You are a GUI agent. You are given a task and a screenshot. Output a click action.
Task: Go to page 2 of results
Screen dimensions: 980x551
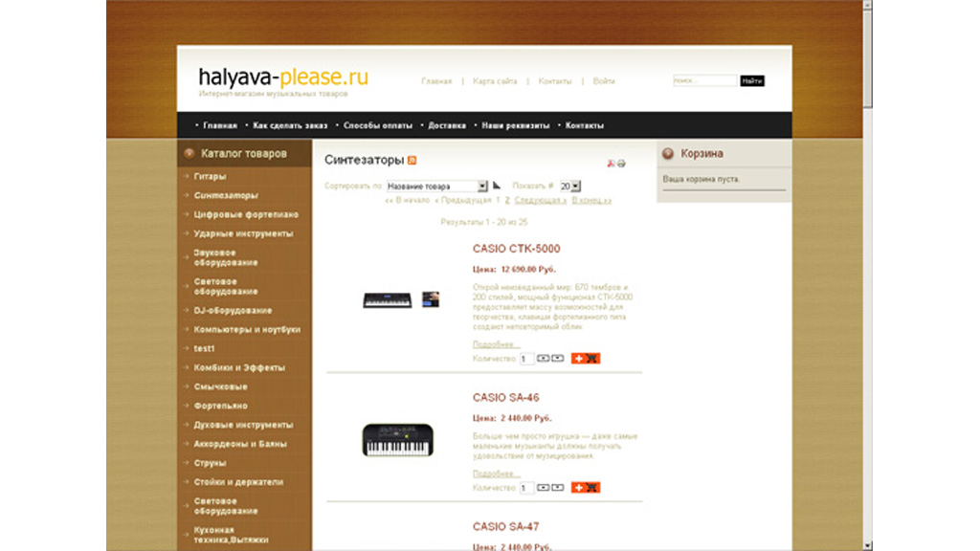pos(507,201)
